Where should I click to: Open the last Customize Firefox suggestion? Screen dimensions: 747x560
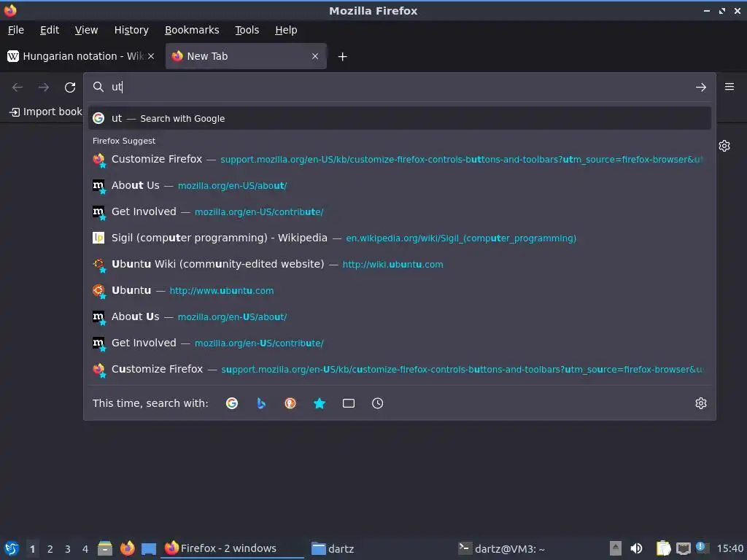(x=400, y=369)
